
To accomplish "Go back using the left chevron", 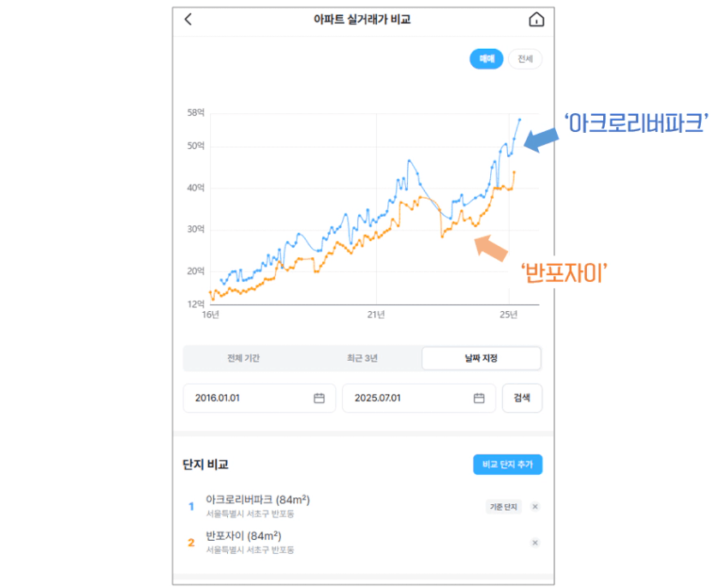I will point(188,20).
